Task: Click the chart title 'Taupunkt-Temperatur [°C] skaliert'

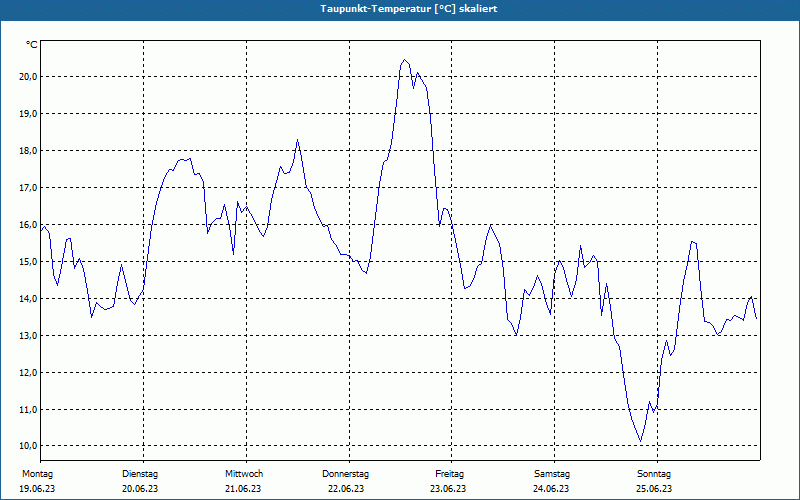Action: tap(409, 9)
